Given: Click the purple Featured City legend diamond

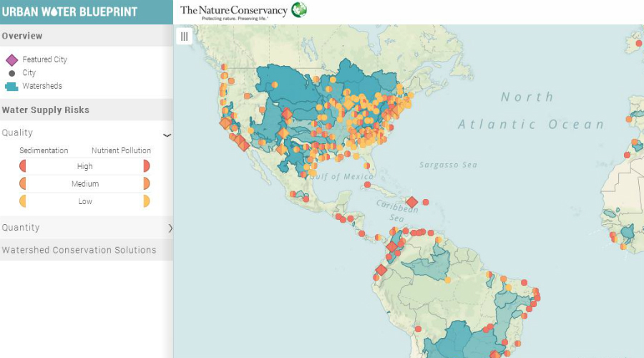Looking at the screenshot, I should coord(11,60).
